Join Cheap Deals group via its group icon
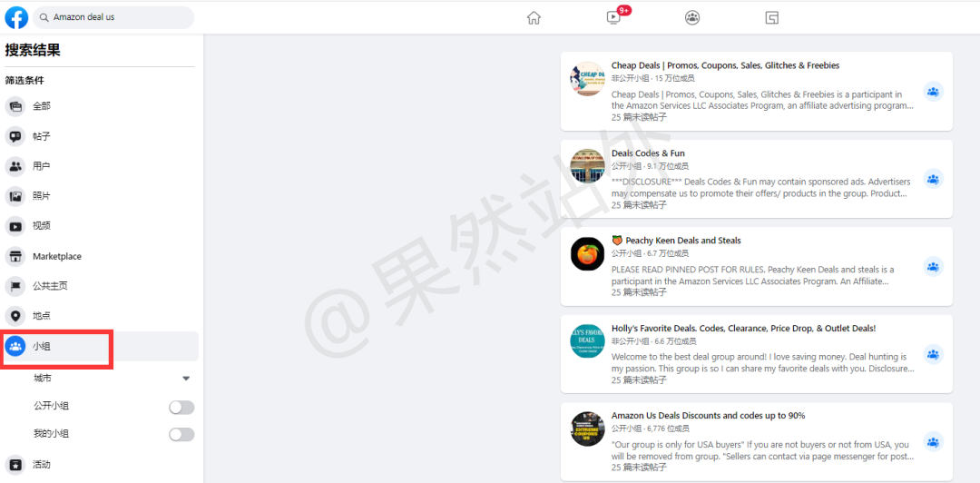 click(x=933, y=92)
